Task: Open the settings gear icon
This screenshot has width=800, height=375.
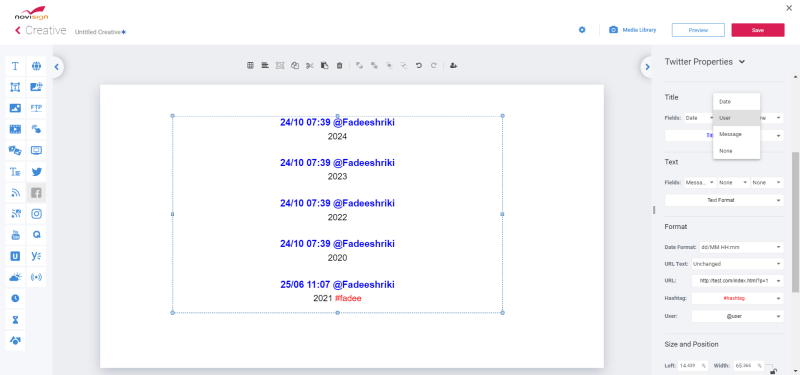Action: pos(582,30)
